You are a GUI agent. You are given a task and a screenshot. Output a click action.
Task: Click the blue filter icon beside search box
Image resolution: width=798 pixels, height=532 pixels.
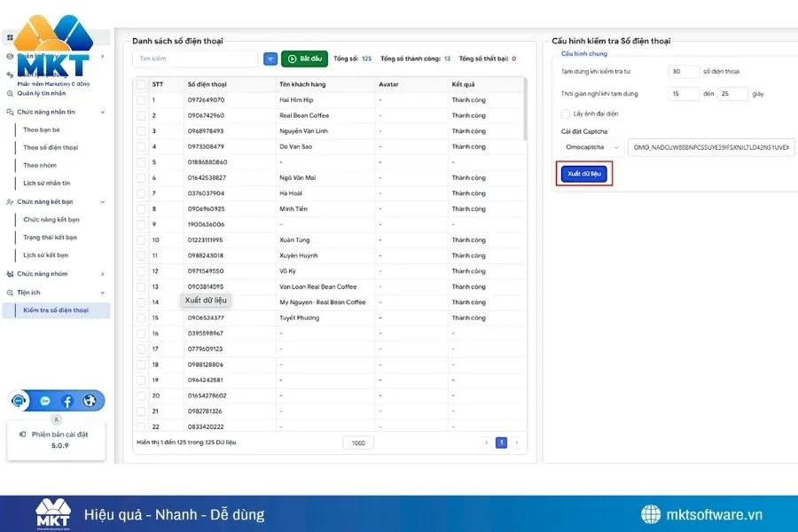pos(270,59)
